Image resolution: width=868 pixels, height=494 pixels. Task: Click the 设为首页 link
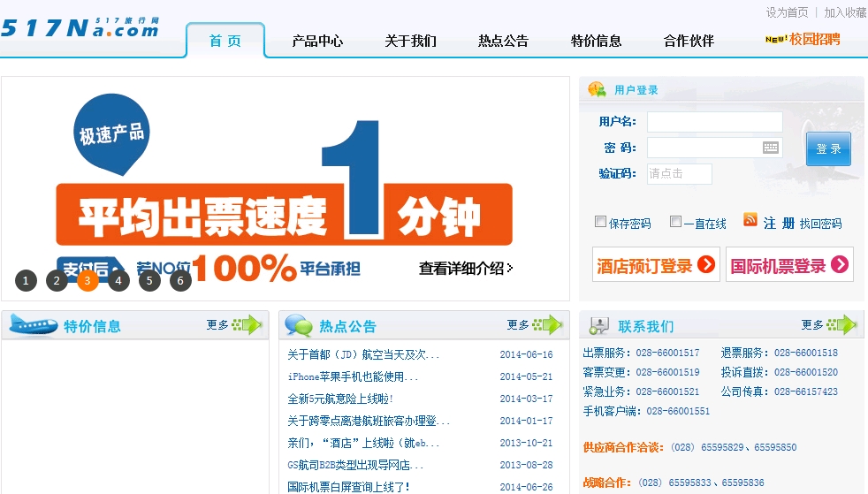(x=787, y=12)
